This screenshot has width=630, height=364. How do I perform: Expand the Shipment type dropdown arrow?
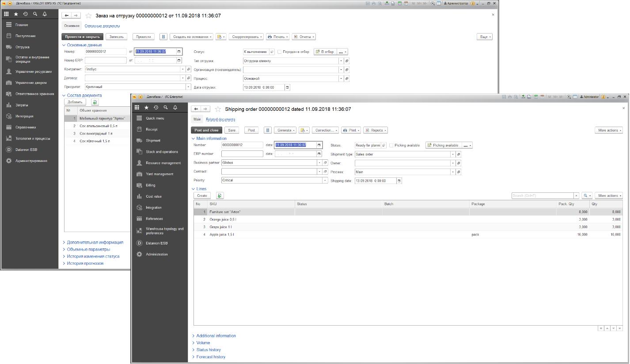452,154
